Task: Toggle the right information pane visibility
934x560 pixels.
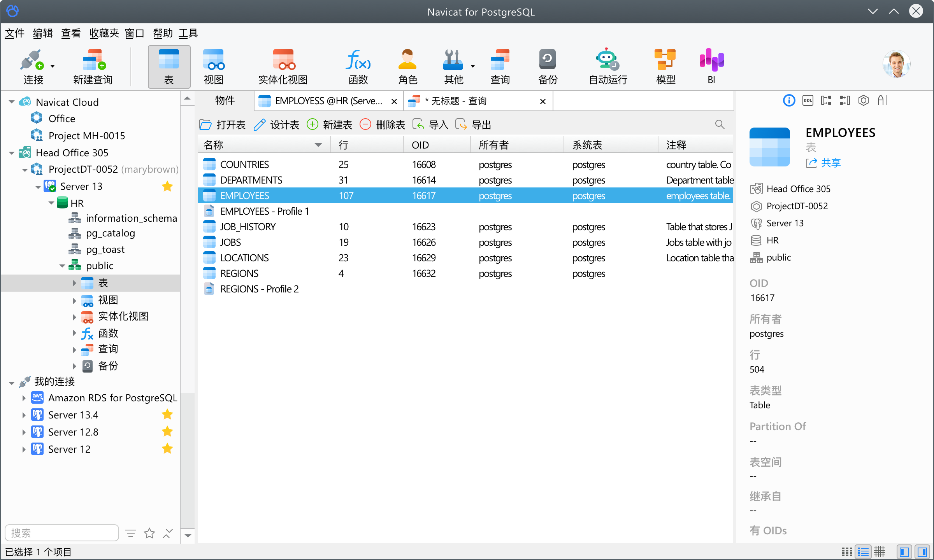Action: pos(922,552)
